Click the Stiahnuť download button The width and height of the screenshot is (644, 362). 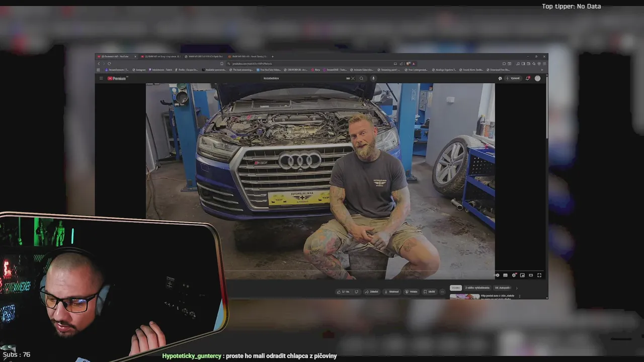point(392,292)
